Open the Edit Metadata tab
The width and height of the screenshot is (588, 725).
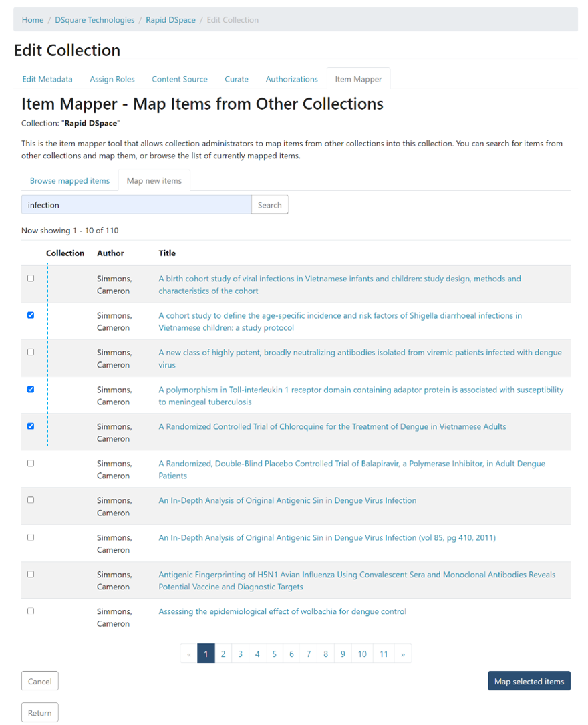click(47, 79)
